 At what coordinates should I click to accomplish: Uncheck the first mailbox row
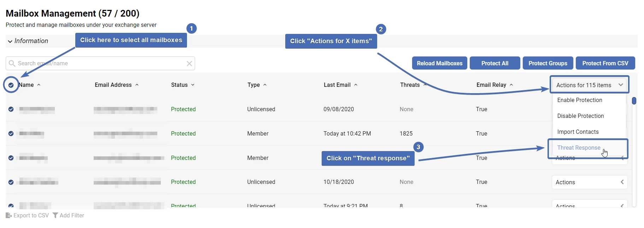[x=11, y=109]
